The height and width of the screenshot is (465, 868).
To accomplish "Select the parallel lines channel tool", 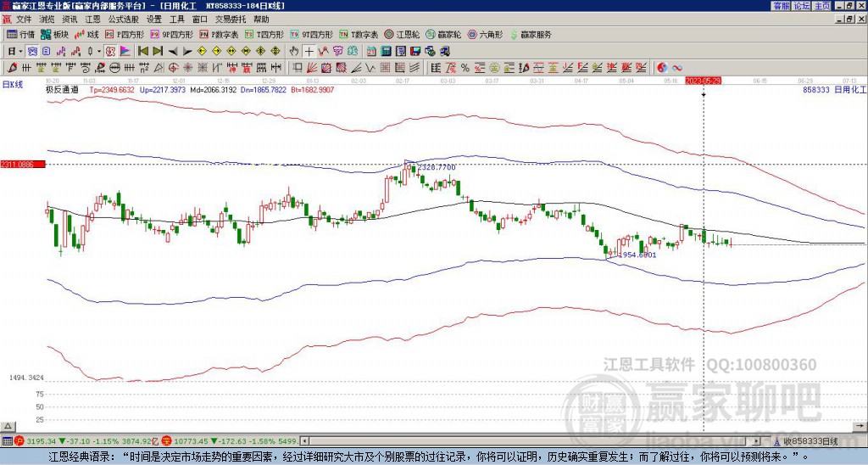I will tap(414, 68).
